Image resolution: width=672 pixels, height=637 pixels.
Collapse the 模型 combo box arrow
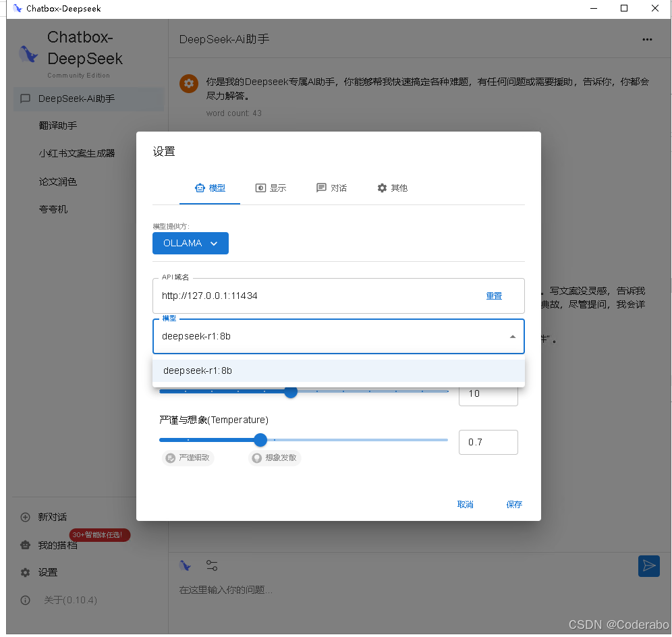(512, 337)
